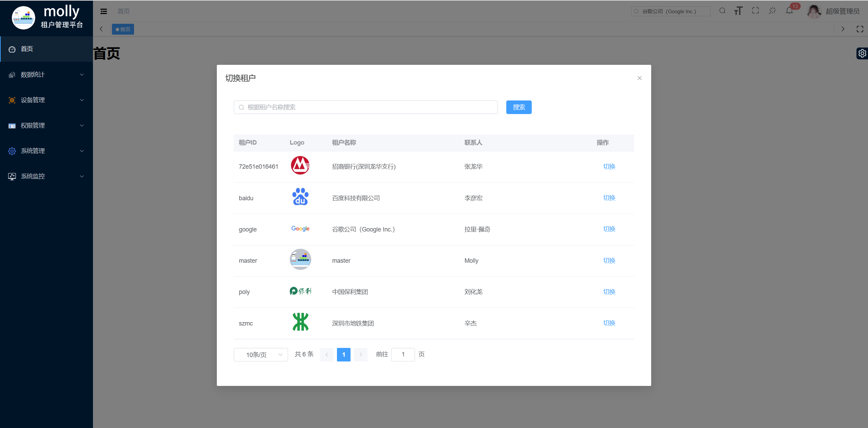The width and height of the screenshot is (868, 428).
Task: Click the theme sparkle icon in header
Action: click(x=772, y=11)
